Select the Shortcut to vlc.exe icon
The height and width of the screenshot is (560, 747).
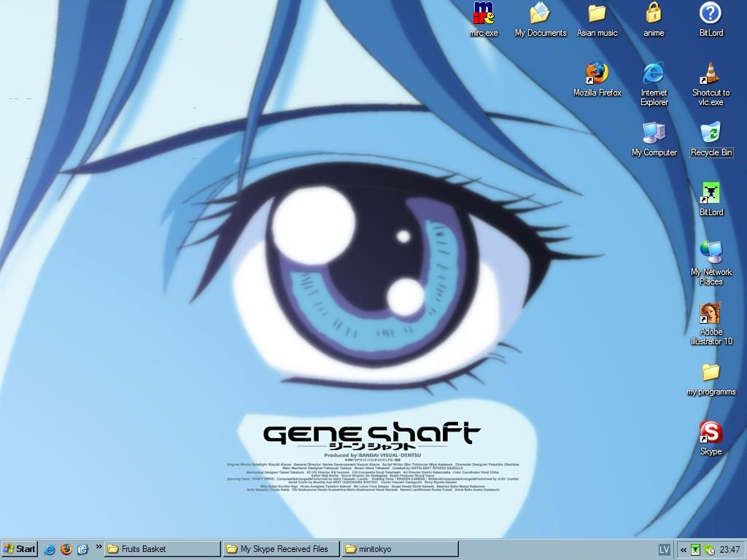(711, 84)
